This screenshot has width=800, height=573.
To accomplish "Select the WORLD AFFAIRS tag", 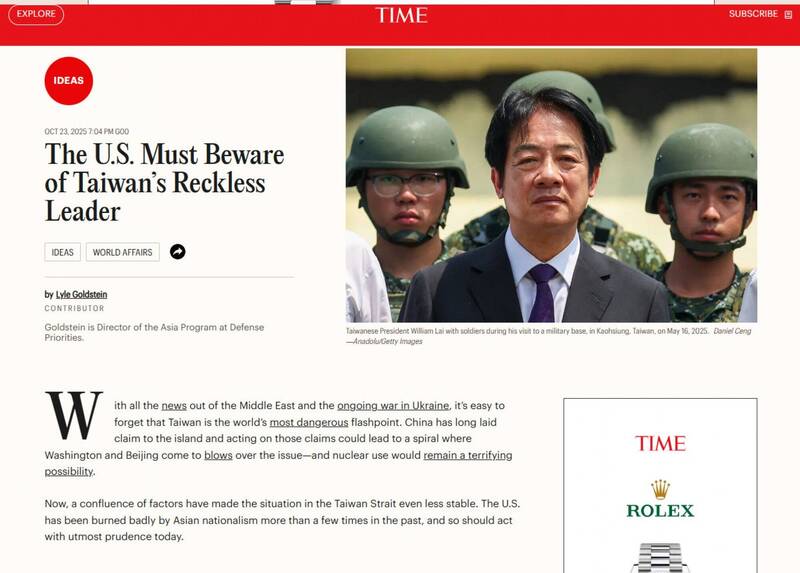I will click(x=122, y=252).
